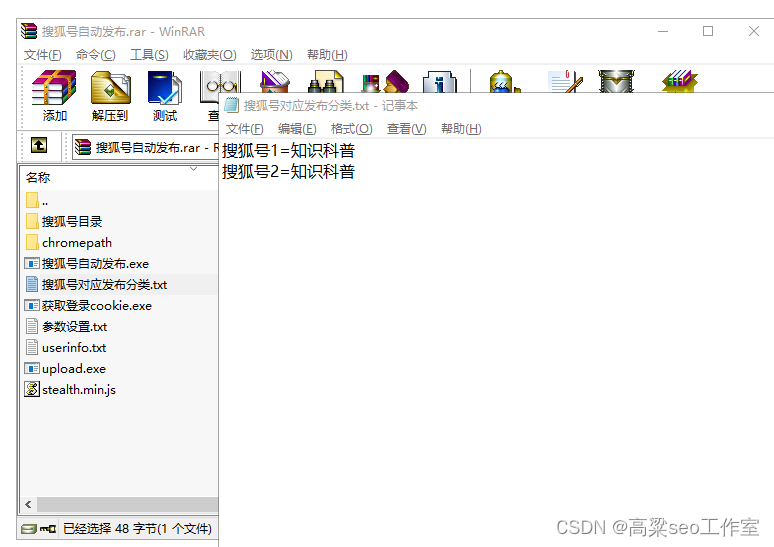Select the parent directory ".." entry
Viewport: 774px width, 547px height.
pos(45,201)
